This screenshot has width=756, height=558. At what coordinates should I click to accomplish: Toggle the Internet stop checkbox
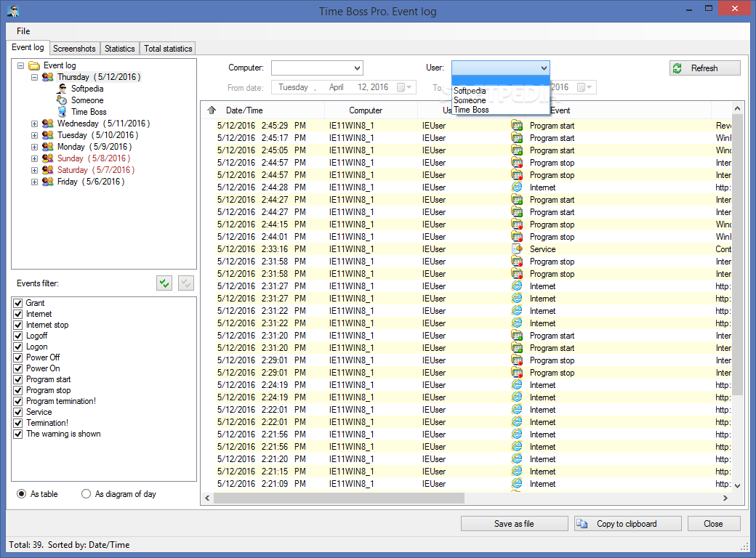(18, 325)
